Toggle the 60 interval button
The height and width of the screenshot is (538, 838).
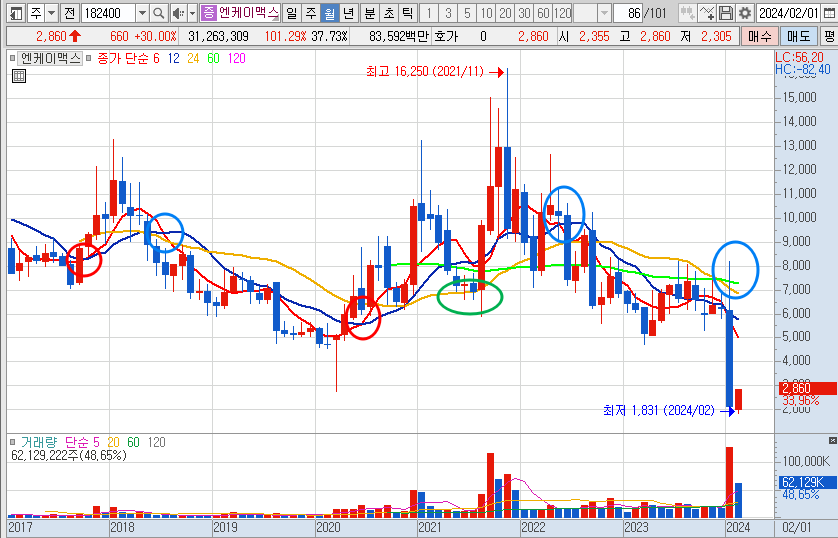coord(543,13)
